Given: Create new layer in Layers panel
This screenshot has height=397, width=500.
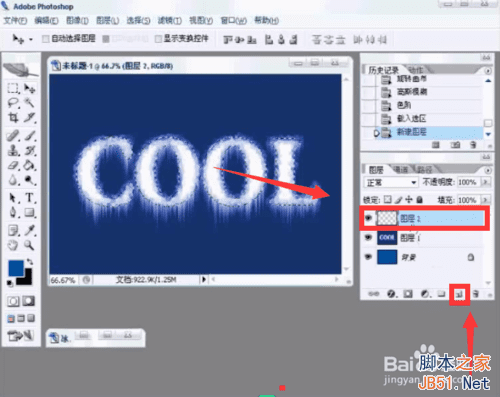Looking at the screenshot, I should [x=459, y=294].
